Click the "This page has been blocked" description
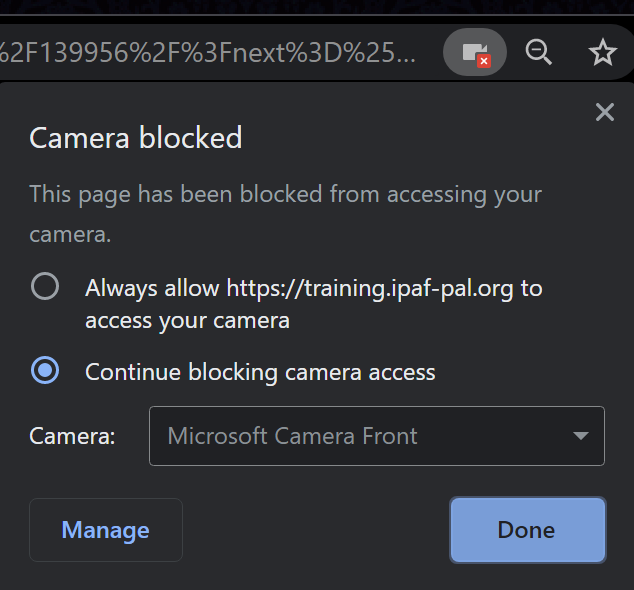 (285, 194)
